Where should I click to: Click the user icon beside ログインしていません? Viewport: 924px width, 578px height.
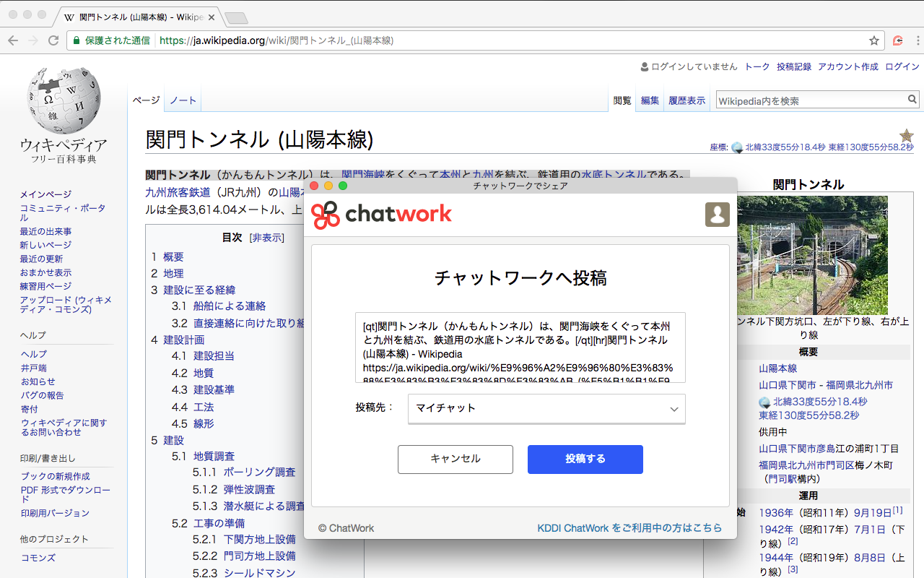tap(645, 66)
